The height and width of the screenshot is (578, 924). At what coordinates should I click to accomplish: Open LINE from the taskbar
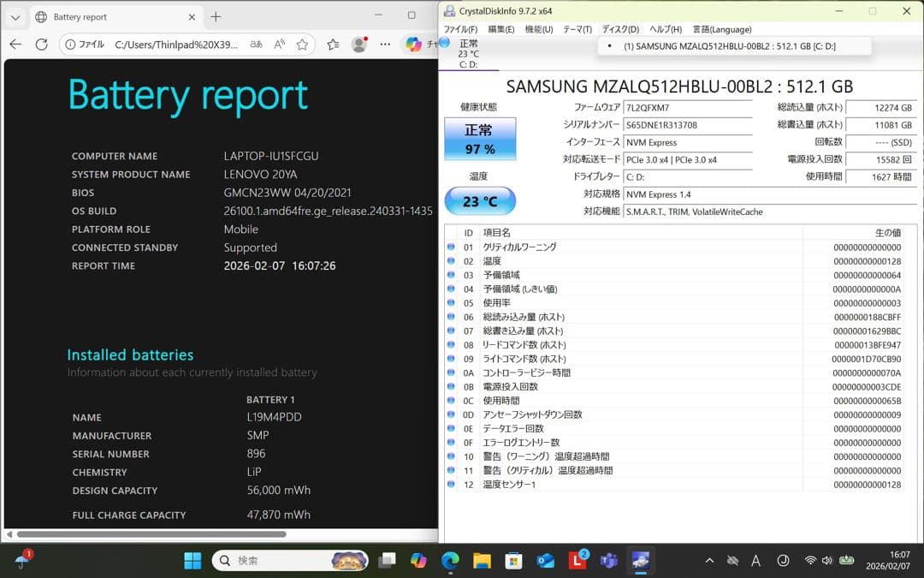[577, 560]
